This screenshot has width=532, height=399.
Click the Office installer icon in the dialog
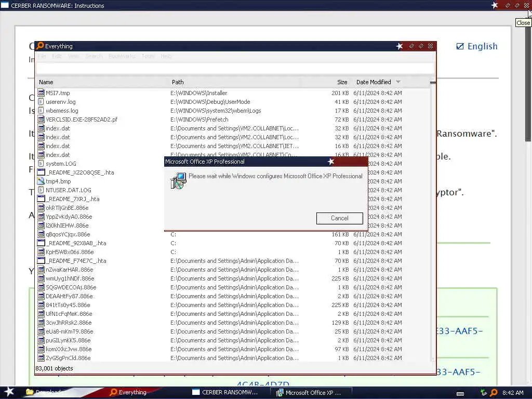[x=178, y=180]
